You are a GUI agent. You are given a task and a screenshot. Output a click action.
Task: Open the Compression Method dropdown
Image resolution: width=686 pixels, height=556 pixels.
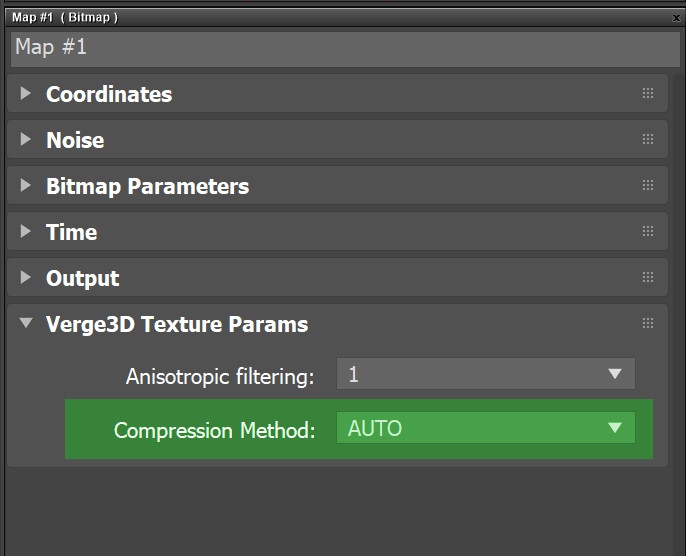[x=486, y=428]
